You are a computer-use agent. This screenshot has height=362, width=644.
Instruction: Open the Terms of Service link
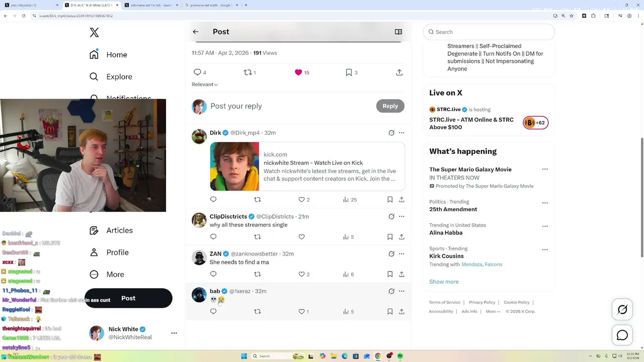[x=445, y=302]
